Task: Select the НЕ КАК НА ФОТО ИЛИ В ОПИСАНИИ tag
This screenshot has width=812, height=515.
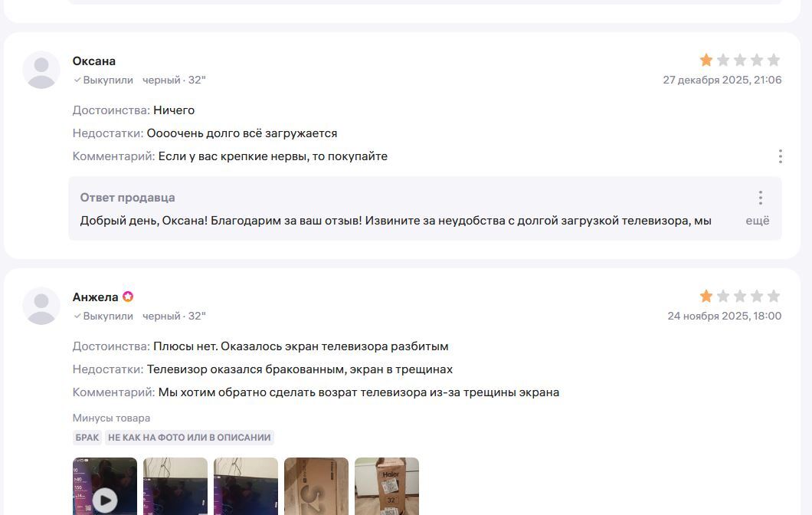Action: [189, 438]
